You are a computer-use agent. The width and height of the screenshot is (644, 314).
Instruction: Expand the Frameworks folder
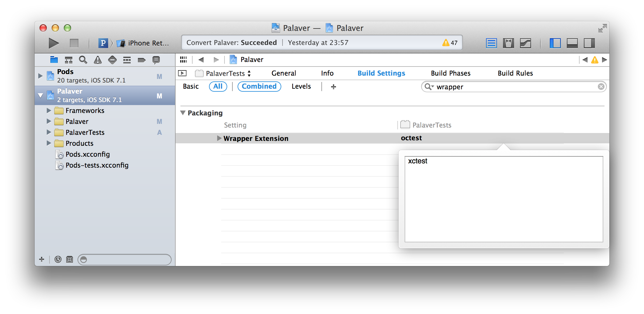point(49,111)
